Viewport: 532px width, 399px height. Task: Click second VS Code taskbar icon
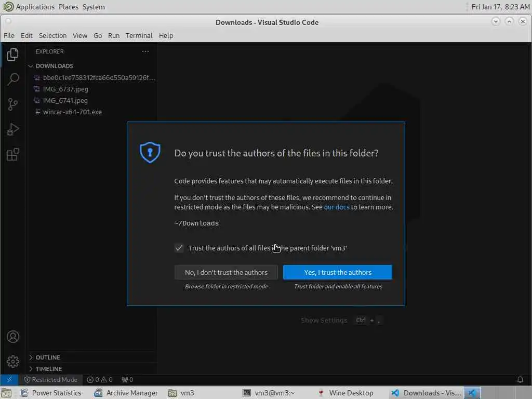point(472,393)
